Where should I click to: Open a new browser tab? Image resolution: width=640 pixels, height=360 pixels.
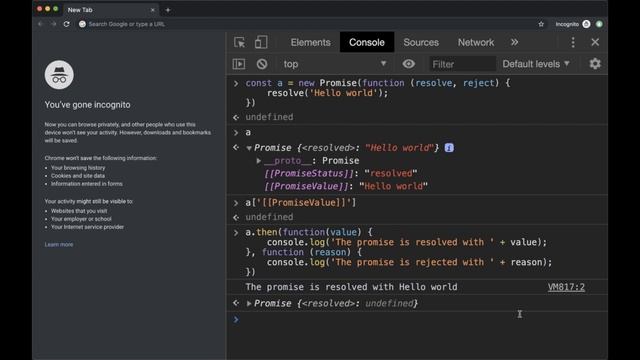tap(168, 10)
